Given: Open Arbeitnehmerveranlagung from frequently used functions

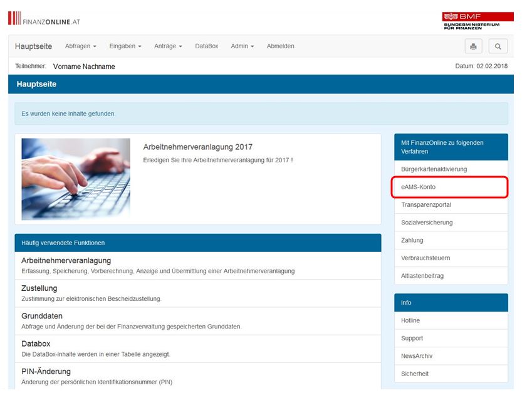Looking at the screenshot, I should (68, 260).
